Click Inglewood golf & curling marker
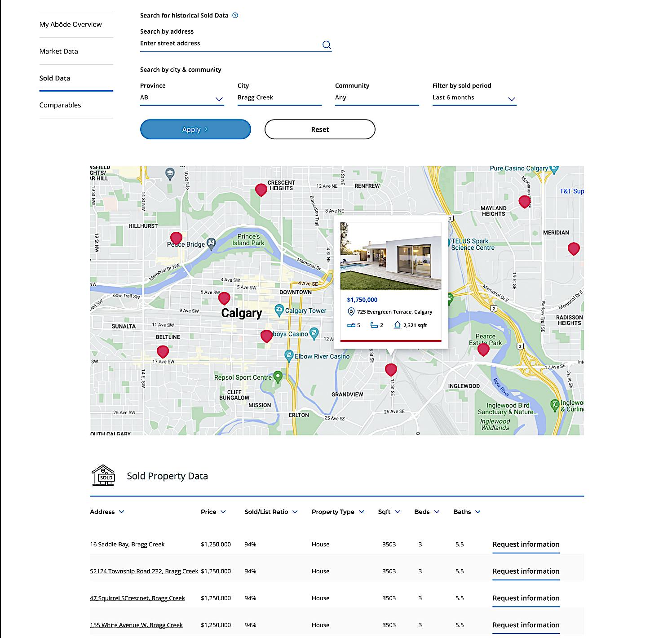The width and height of the screenshot is (672, 638). pyautogui.click(x=555, y=405)
